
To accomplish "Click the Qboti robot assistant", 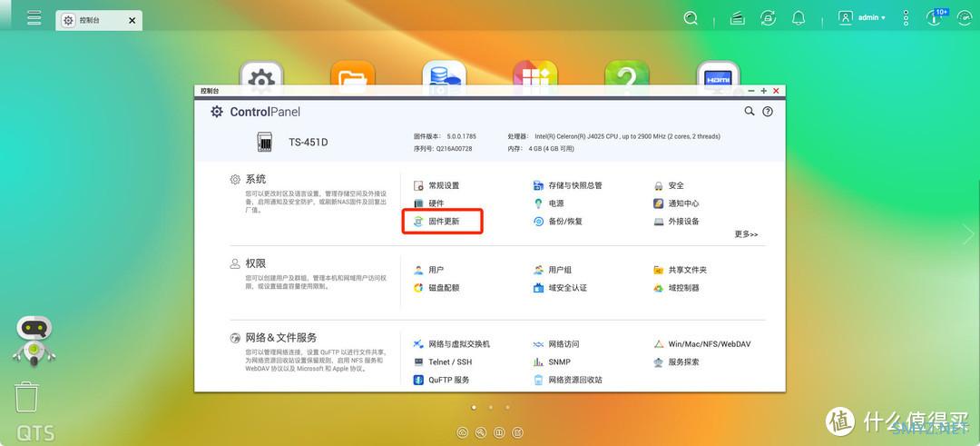I will click(34, 341).
